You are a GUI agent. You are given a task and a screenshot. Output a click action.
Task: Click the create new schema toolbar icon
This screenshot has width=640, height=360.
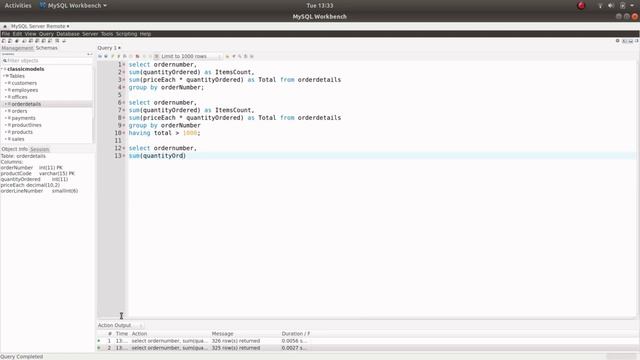point(24,41)
